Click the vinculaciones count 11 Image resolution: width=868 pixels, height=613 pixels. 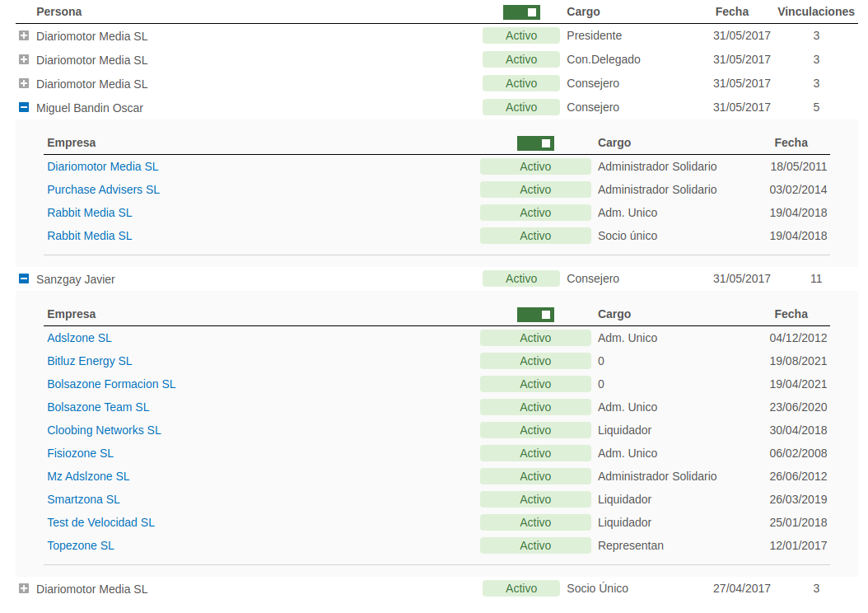point(816,278)
